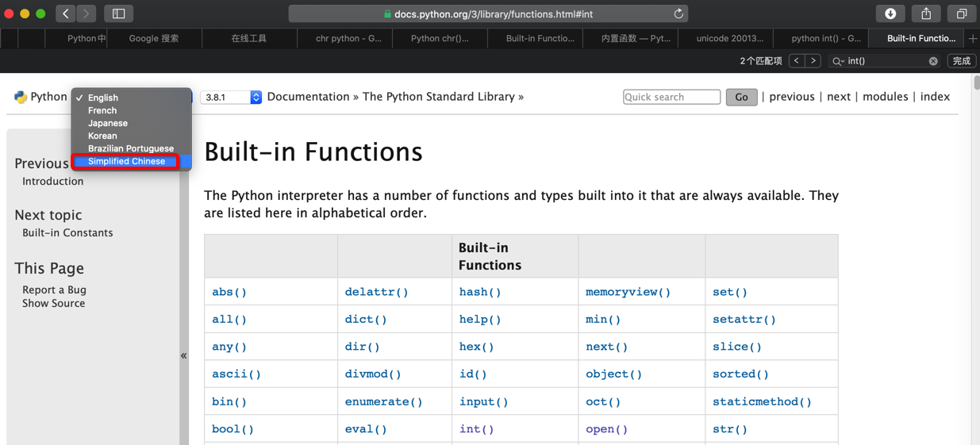Image resolution: width=980 pixels, height=445 pixels.
Task: Clear the find-on-page search field
Action: click(x=933, y=61)
